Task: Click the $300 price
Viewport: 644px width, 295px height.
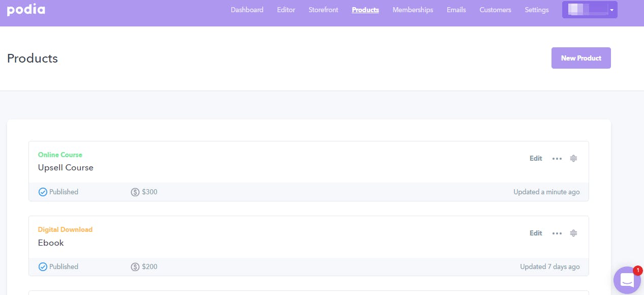Action: pyautogui.click(x=149, y=192)
